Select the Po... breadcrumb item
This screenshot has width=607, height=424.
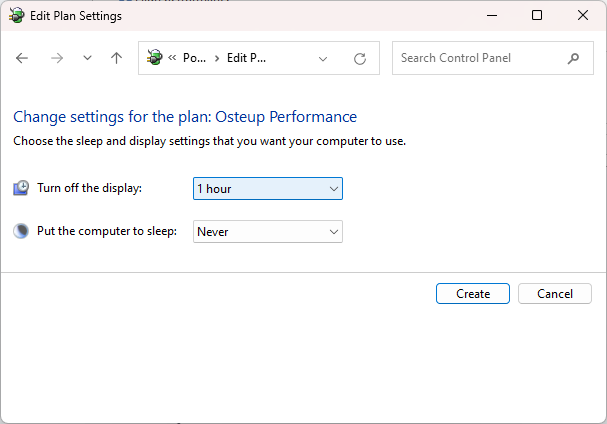point(194,58)
